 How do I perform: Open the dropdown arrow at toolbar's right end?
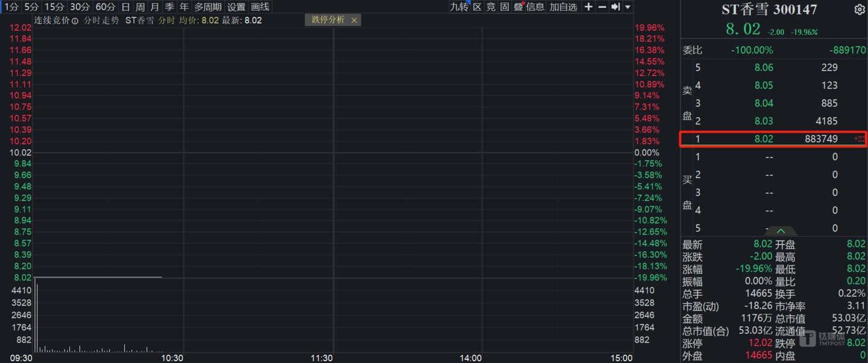628,7
